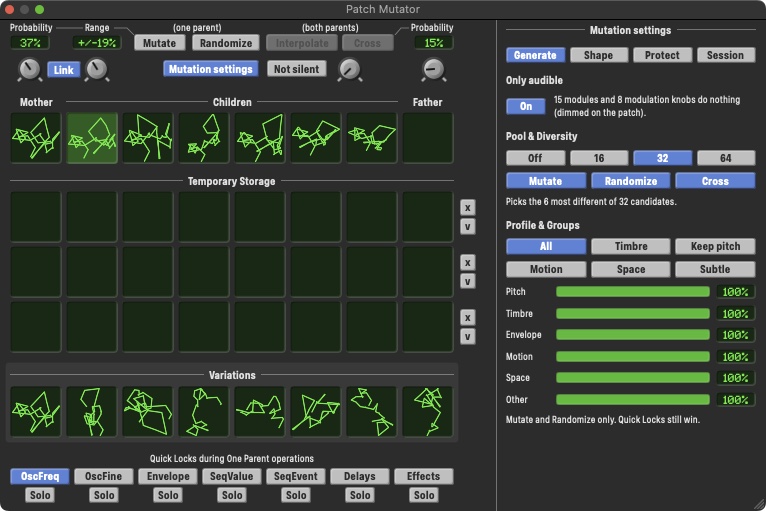Adjust the Other group slider bar
766x511 pixels.
633,400
